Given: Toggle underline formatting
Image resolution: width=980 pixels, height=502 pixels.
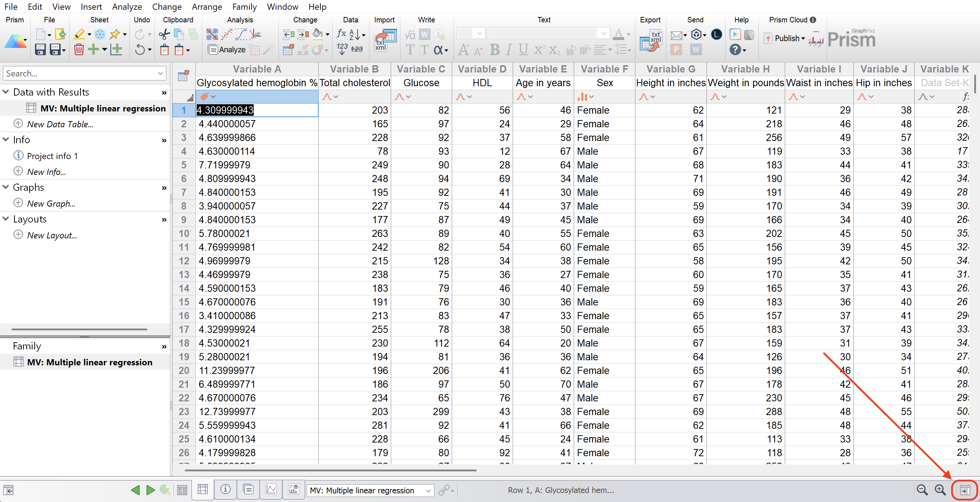Looking at the screenshot, I should [523, 49].
